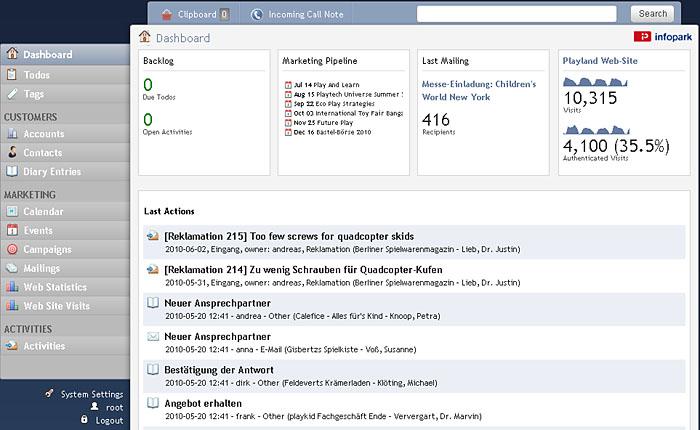Click the Contacts person icon

point(12,152)
